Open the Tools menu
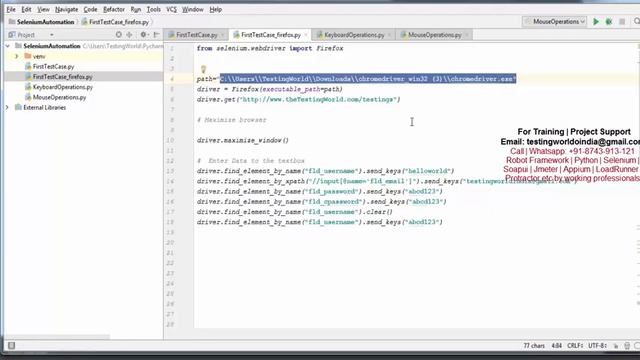The height and width of the screenshot is (360, 640). pos(153,9)
